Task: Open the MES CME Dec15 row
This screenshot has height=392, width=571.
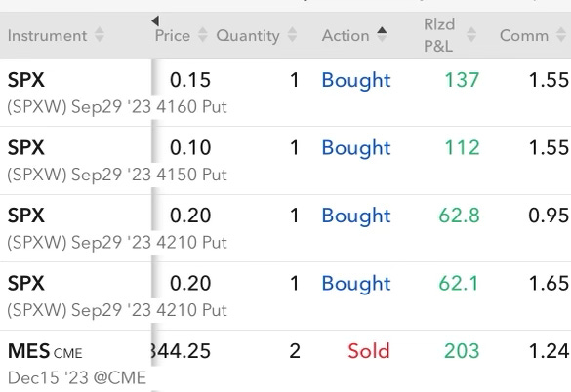Action: (285, 362)
